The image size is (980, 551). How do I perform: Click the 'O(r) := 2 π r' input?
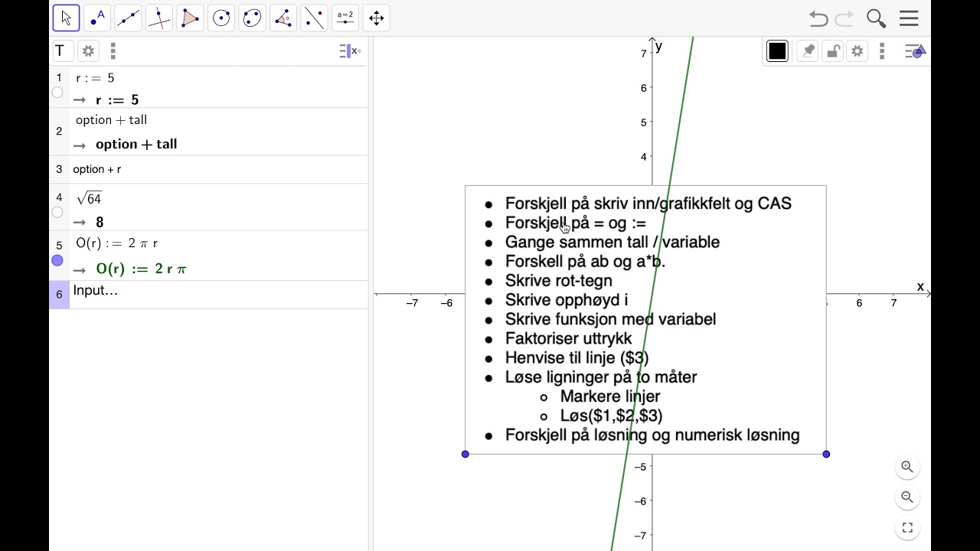[x=116, y=243]
